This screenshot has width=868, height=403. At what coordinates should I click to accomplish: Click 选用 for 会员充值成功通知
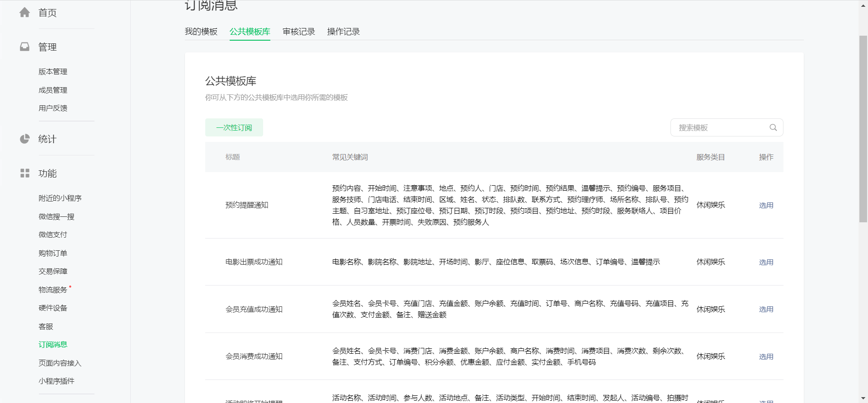766,309
